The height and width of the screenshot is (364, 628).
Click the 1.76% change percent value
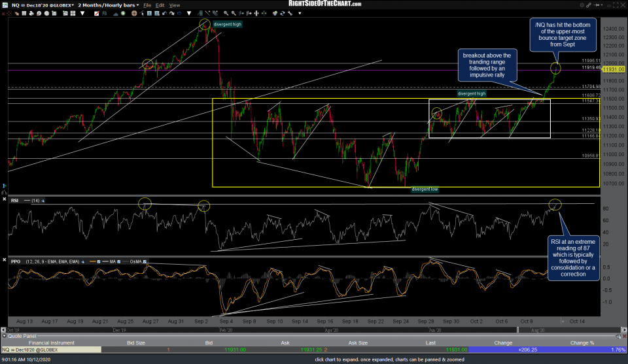(618, 350)
